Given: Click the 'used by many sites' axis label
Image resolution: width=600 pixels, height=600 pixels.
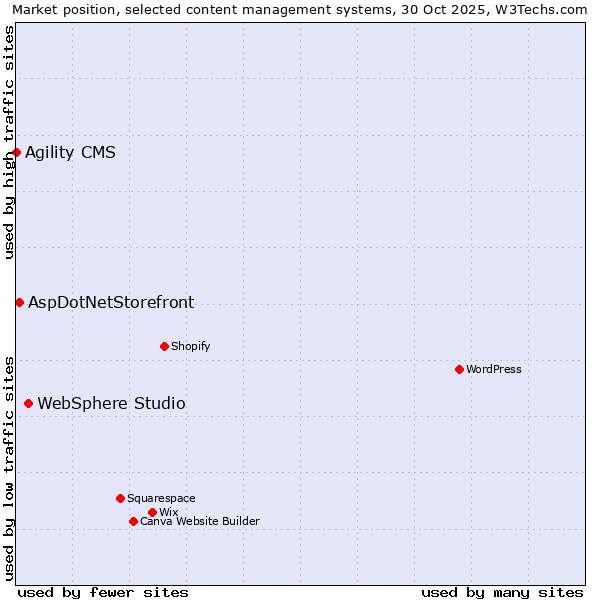Looking at the screenshot, I should click(502, 592).
